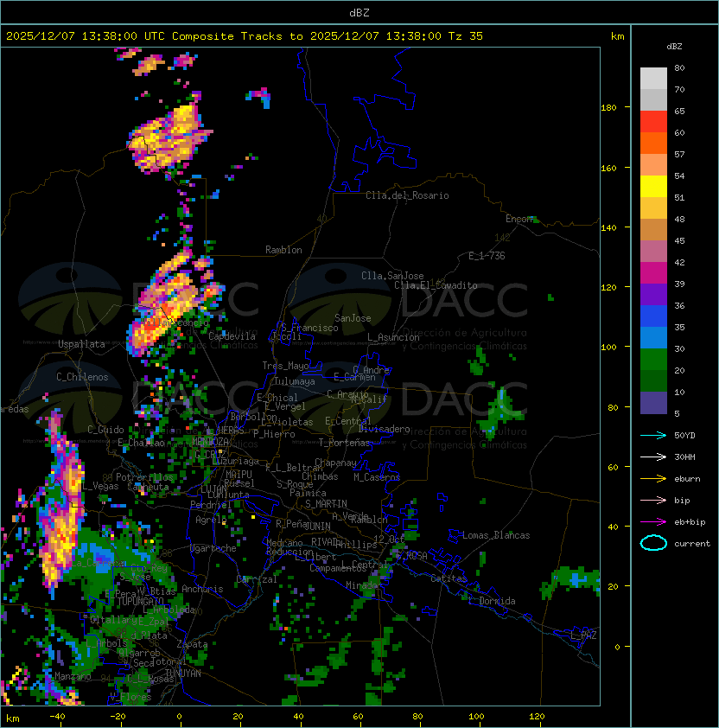Click the yellow eburn arrow legend icon

click(653, 479)
